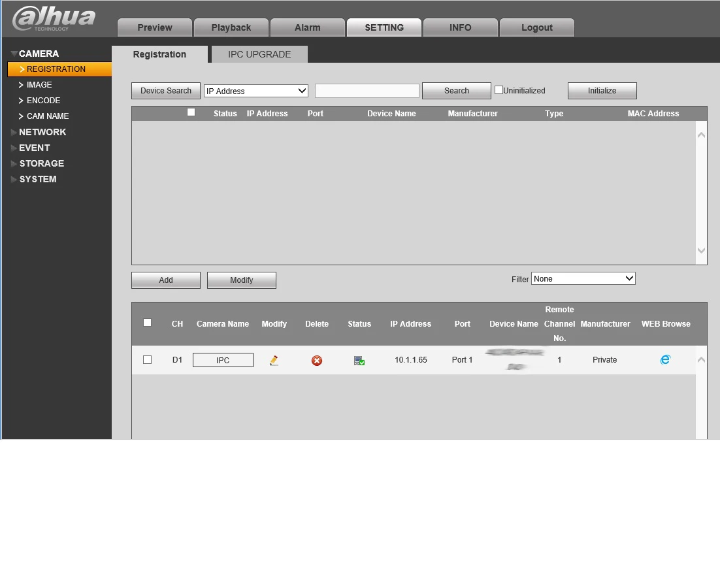Open the IP Address search type dropdown
Screen dimensions: 720x588
point(255,91)
